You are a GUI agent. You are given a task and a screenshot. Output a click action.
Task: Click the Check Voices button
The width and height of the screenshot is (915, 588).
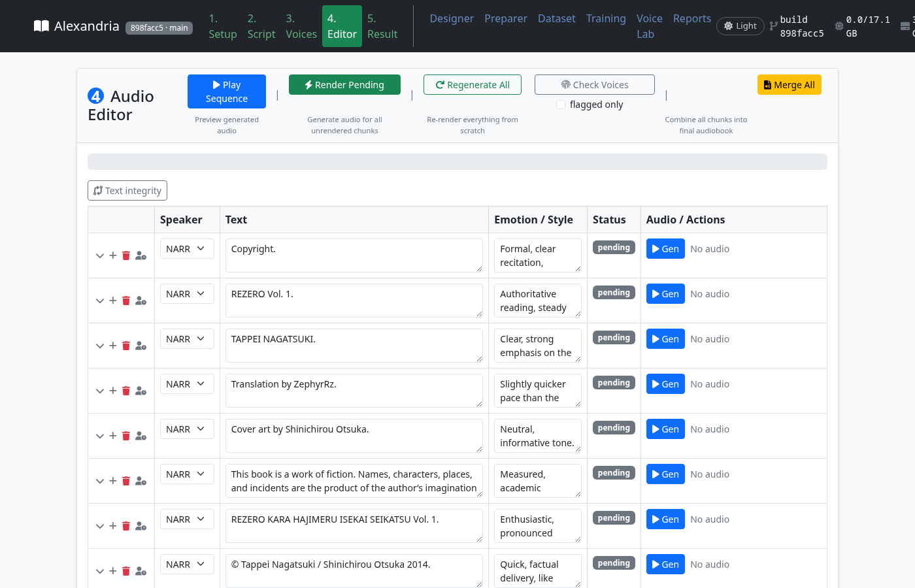click(595, 85)
